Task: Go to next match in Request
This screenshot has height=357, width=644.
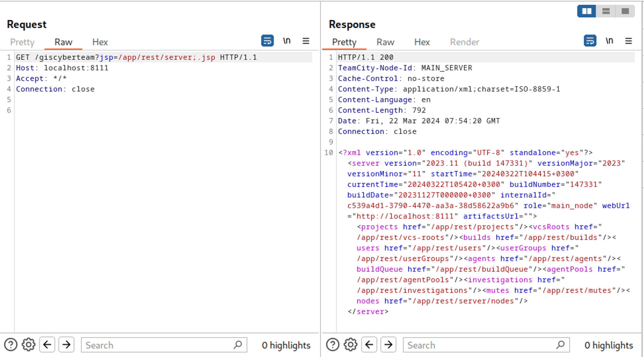Action: pos(66,345)
